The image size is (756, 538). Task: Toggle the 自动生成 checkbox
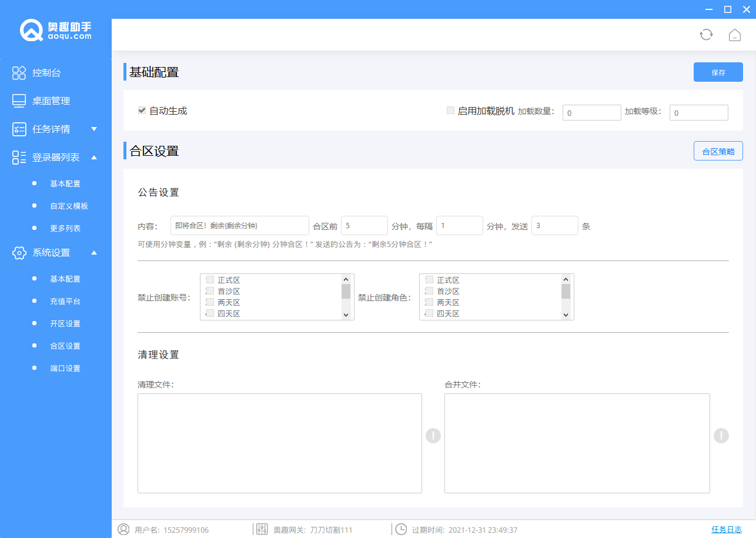click(x=142, y=110)
